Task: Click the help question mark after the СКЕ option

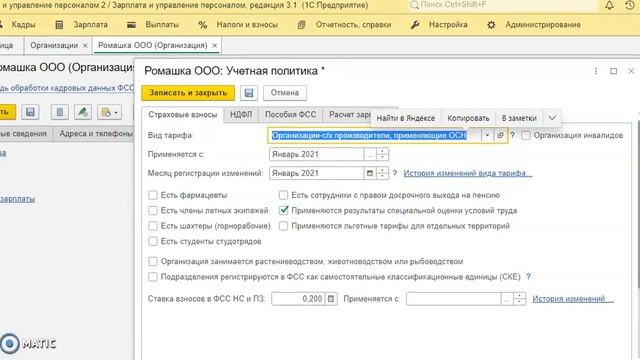Action: pyautogui.click(x=529, y=277)
